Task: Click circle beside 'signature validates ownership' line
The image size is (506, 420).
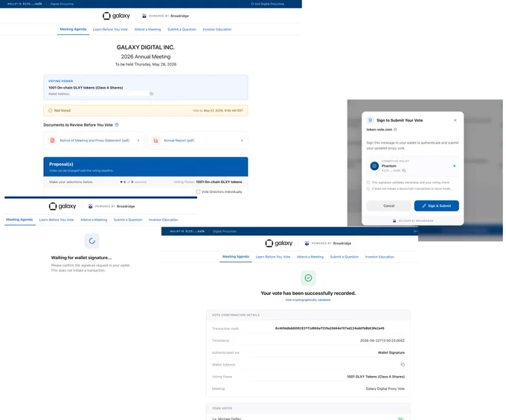Action: [x=368, y=182]
